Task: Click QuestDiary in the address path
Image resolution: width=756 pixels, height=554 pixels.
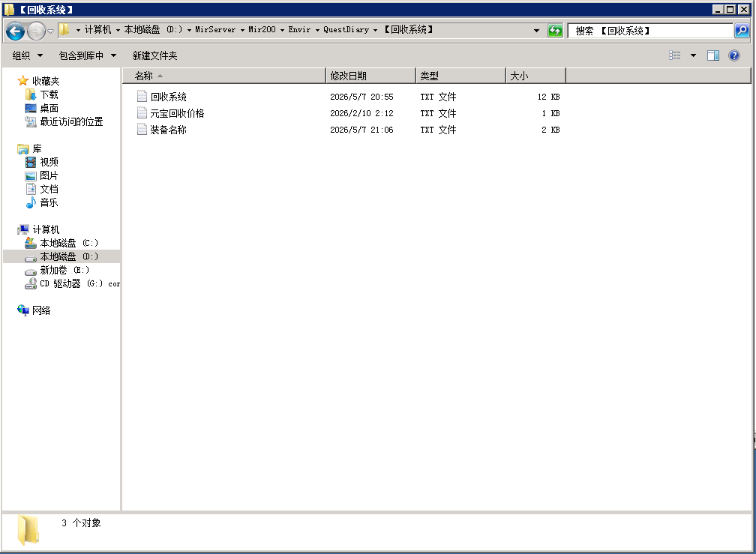Action: pos(346,30)
